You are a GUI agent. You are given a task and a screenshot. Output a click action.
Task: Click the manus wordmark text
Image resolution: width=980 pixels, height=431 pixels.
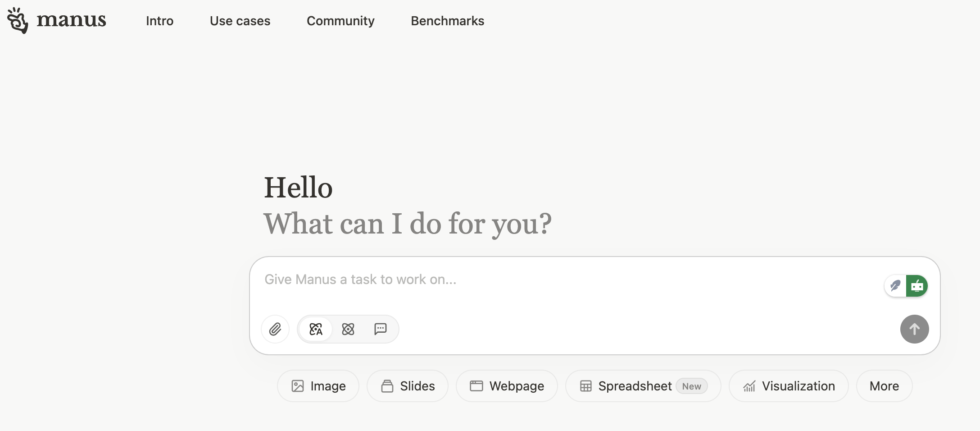pos(71,20)
